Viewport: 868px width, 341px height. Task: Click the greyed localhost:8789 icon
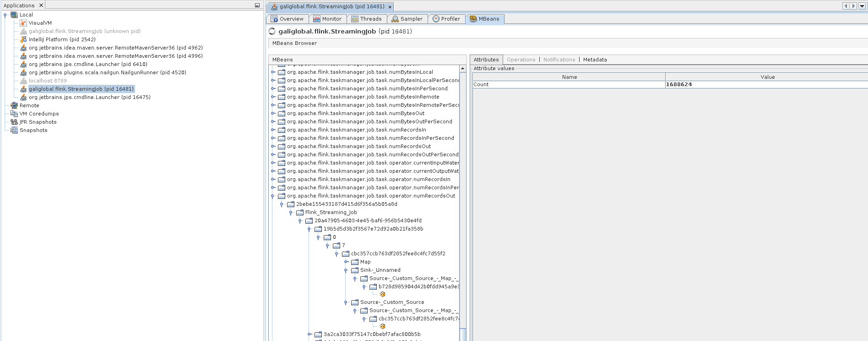[23, 81]
